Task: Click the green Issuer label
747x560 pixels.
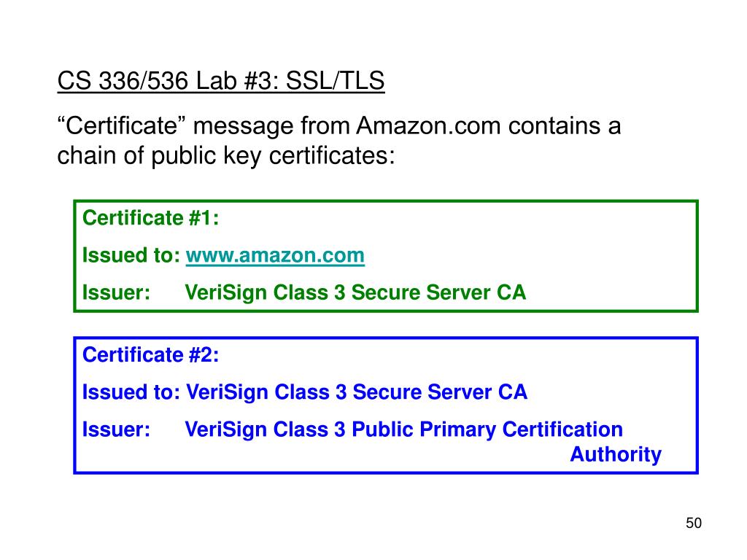Action: tap(116, 293)
